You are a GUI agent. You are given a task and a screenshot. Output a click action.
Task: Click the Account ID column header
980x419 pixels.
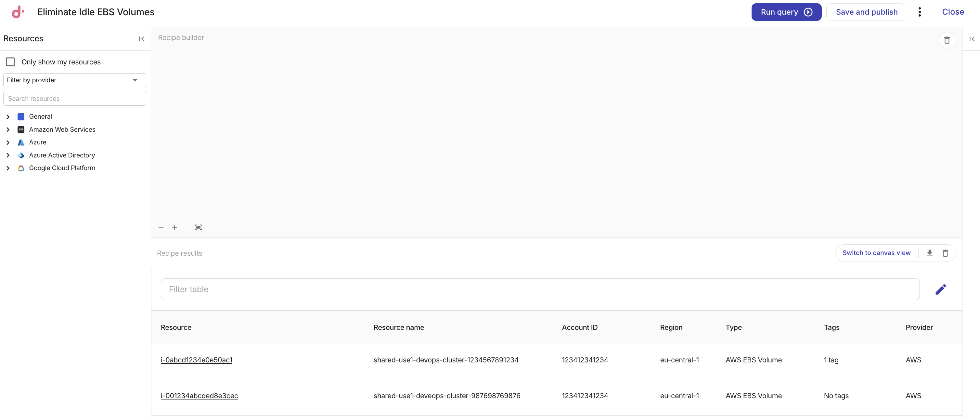(x=579, y=328)
